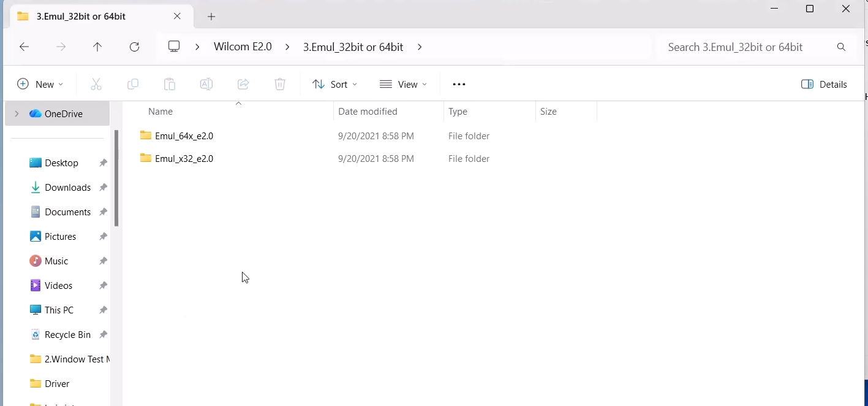
Task: Click Wilcom E2.0 in breadcrumb path
Action: (x=243, y=47)
